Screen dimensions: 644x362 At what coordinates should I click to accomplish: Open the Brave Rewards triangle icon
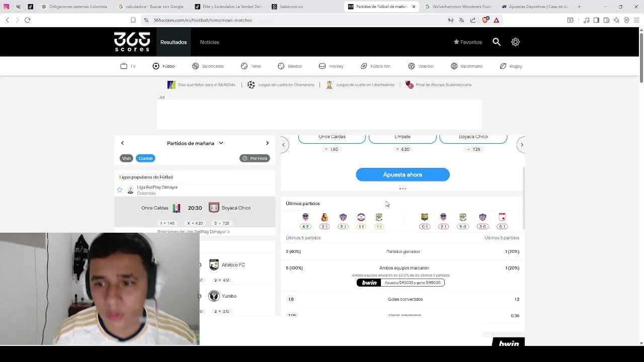[497, 20]
